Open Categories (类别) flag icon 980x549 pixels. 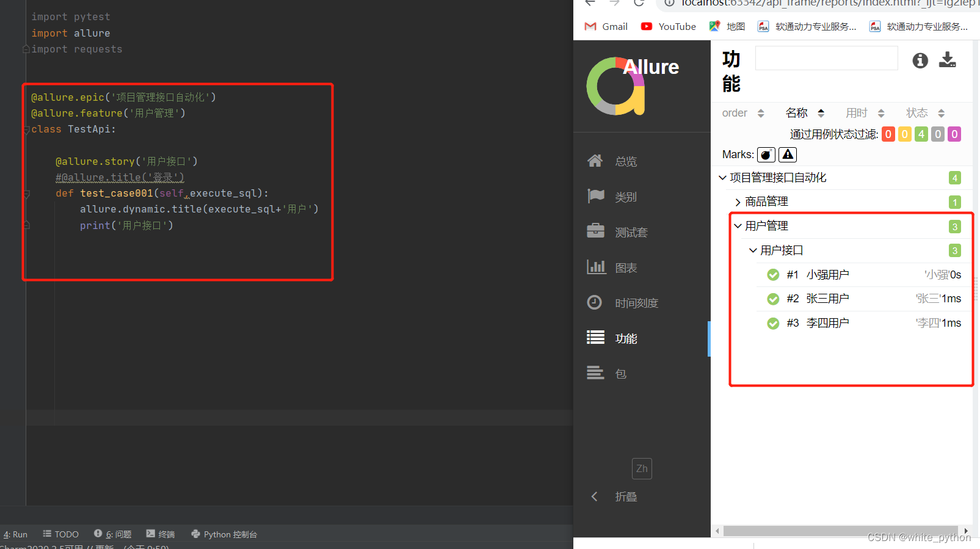595,196
